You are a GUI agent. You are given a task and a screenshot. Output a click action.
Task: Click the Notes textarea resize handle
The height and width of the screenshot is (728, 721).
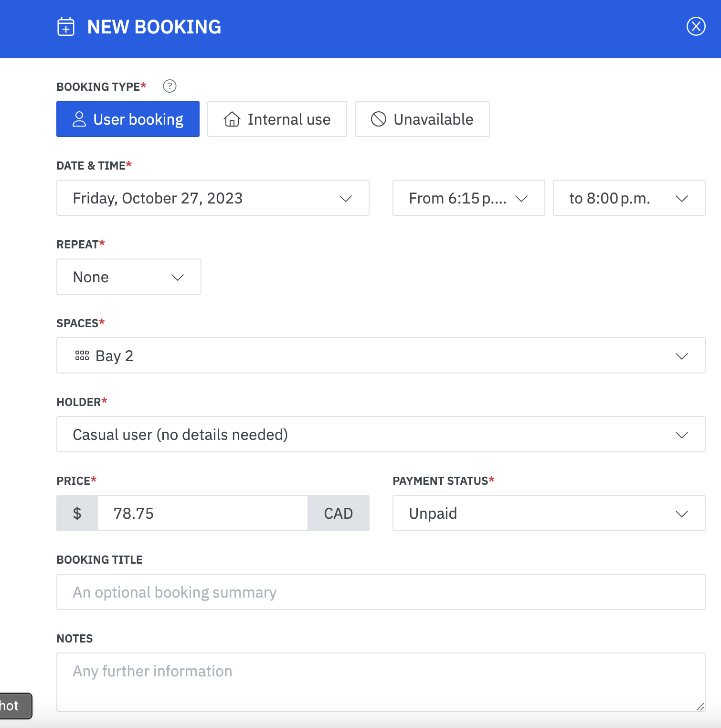coord(700,707)
